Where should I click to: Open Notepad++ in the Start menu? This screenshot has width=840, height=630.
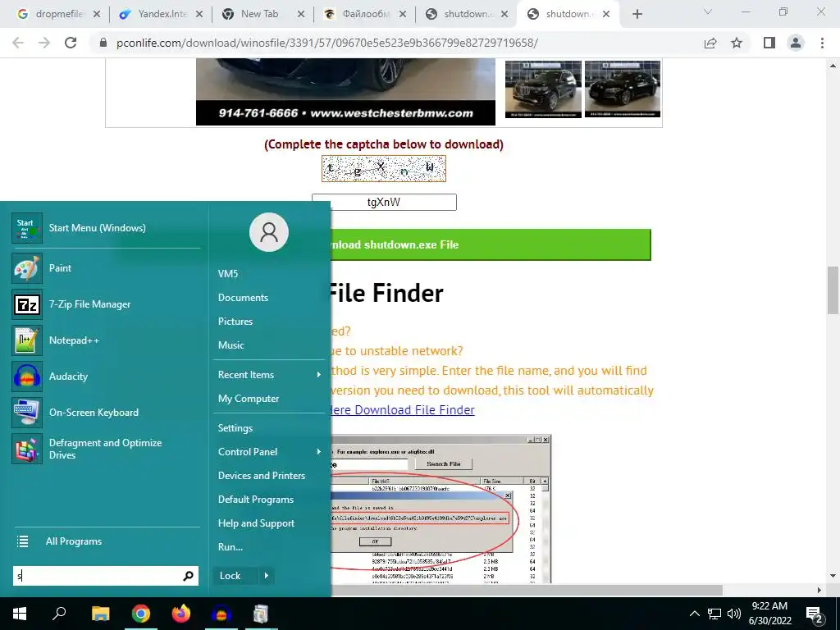click(106, 340)
